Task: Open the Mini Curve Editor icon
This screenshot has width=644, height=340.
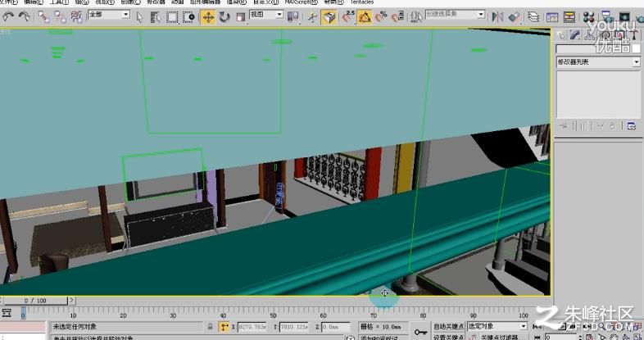Action: [7, 313]
